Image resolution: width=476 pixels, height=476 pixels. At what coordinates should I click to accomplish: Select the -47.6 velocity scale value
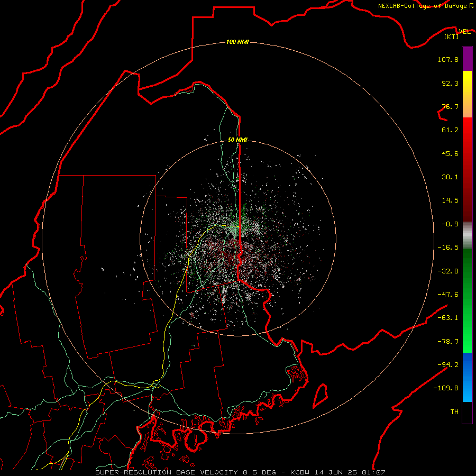click(x=448, y=295)
